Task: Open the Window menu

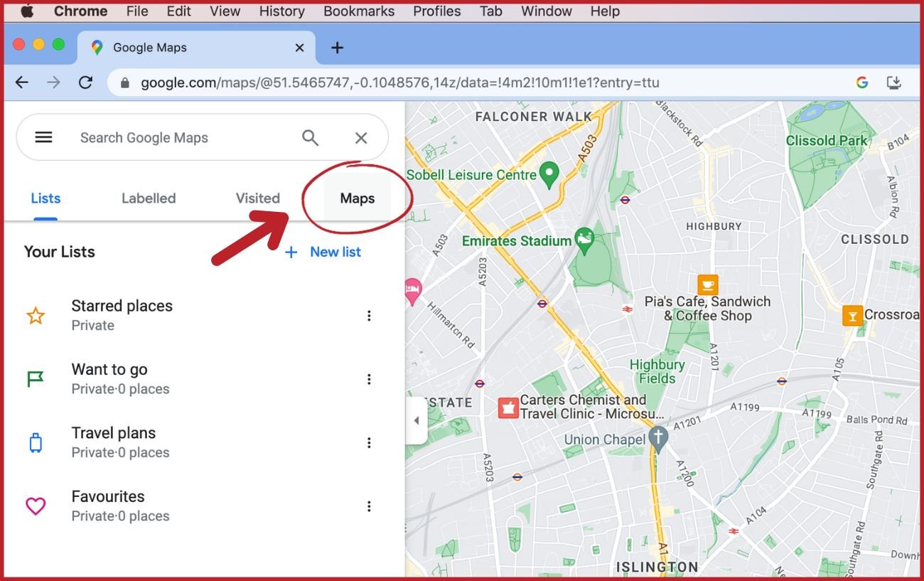Action: [547, 11]
